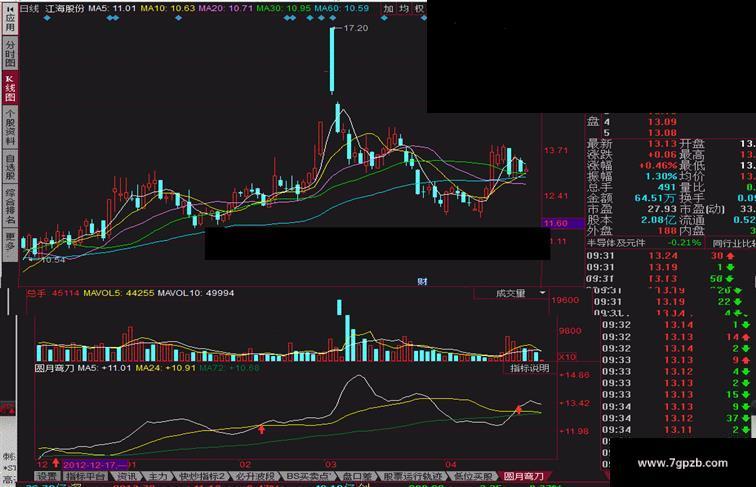
Task: Click the MA20: 10.71 label
Action: pyautogui.click(x=226, y=8)
